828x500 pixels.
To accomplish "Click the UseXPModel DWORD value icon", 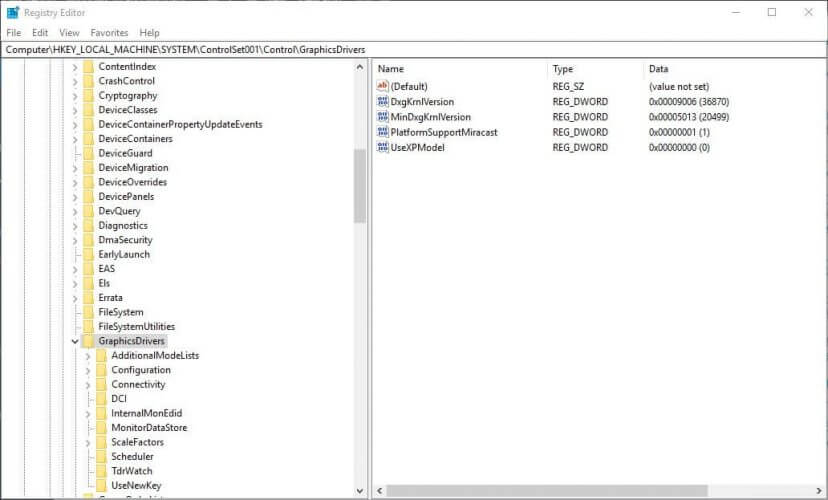I will point(382,147).
